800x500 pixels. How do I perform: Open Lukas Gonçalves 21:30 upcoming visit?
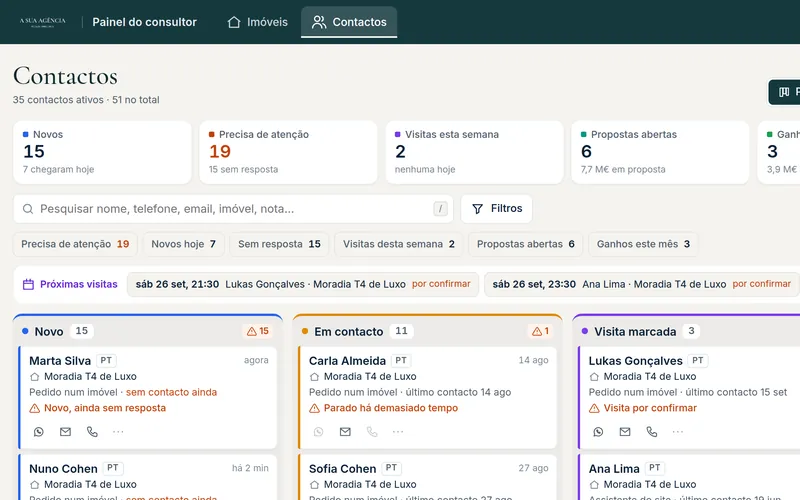point(303,284)
